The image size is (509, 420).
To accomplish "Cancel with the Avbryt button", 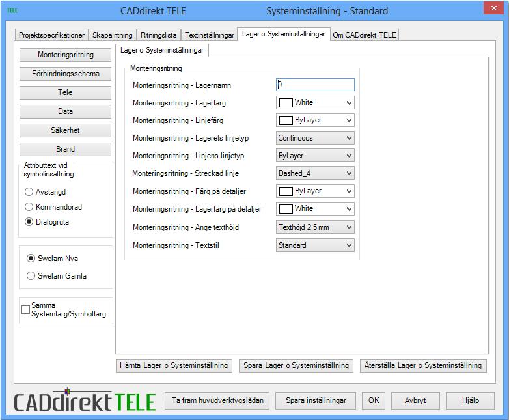I will pos(415,400).
